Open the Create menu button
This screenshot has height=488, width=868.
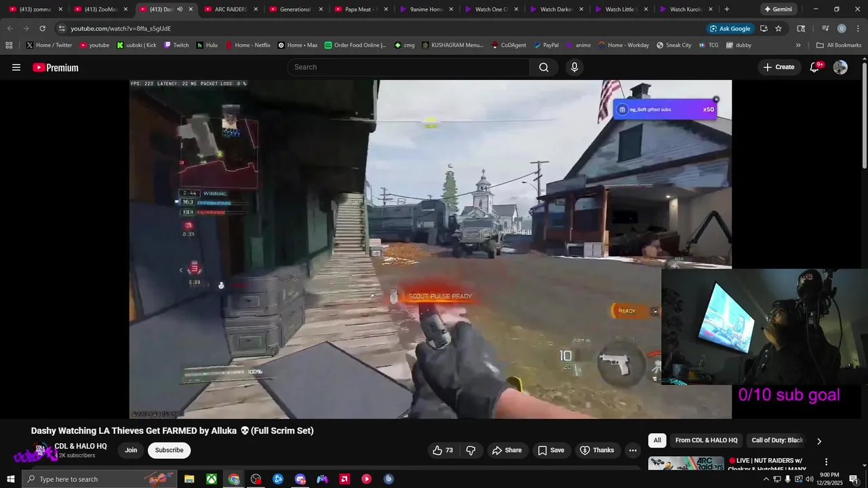778,67
